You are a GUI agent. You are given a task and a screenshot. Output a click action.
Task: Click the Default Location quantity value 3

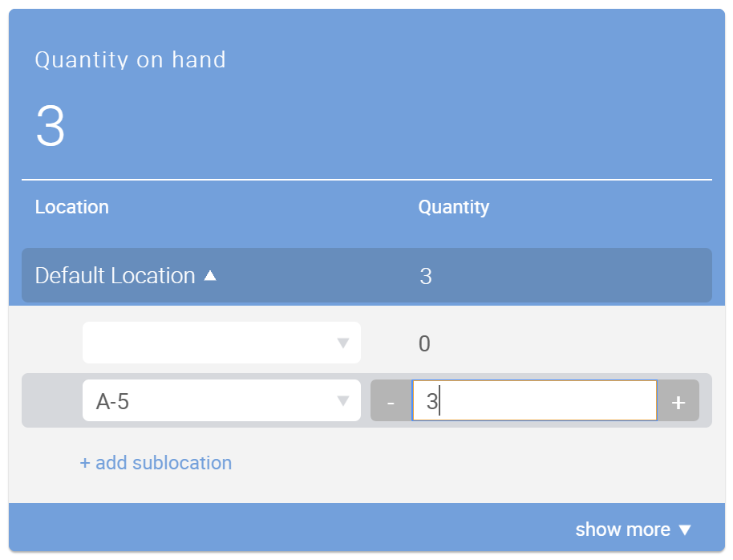[426, 277]
